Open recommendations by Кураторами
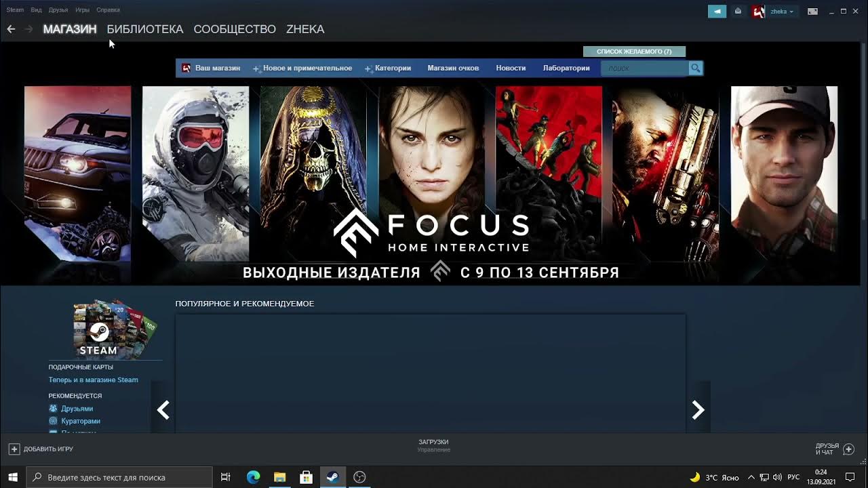Image resolution: width=868 pixels, height=488 pixels. (81, 421)
